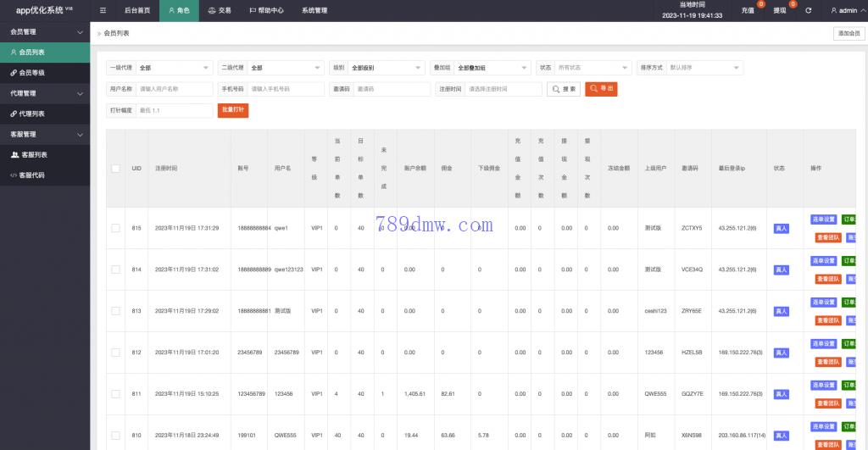
Task: Tick the select-all checkbox in the table header
Action: coord(115,169)
